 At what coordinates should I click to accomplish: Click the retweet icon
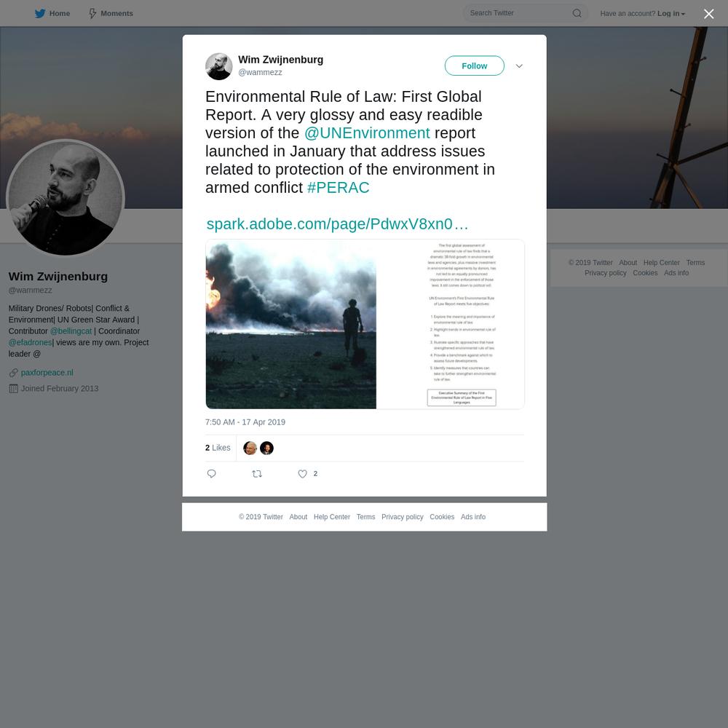tap(257, 474)
